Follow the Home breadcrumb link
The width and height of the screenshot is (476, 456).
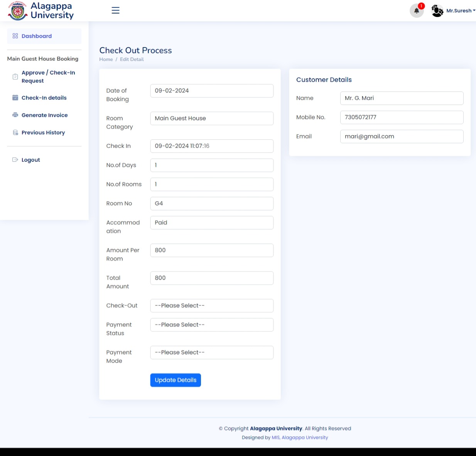pos(106,59)
